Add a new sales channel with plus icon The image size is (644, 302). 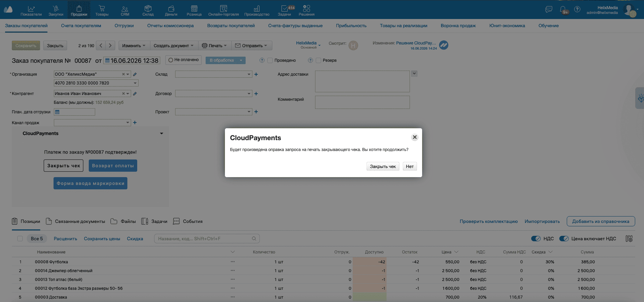pos(135,122)
